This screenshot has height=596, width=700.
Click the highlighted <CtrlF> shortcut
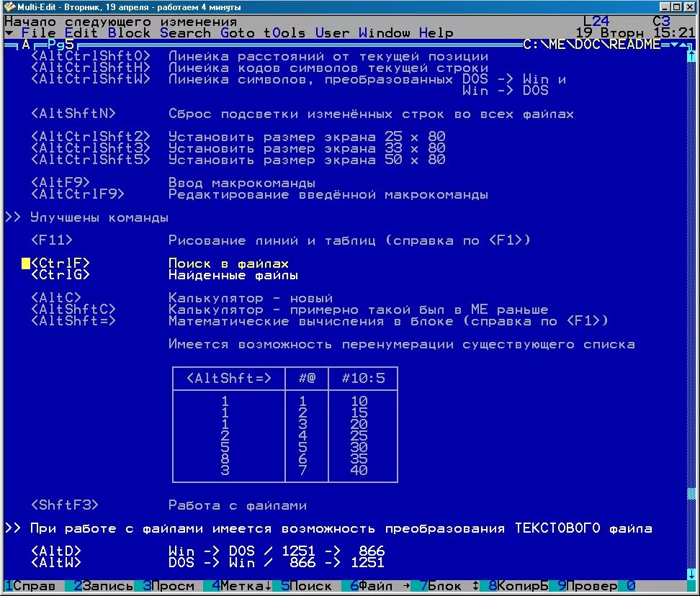(60, 263)
